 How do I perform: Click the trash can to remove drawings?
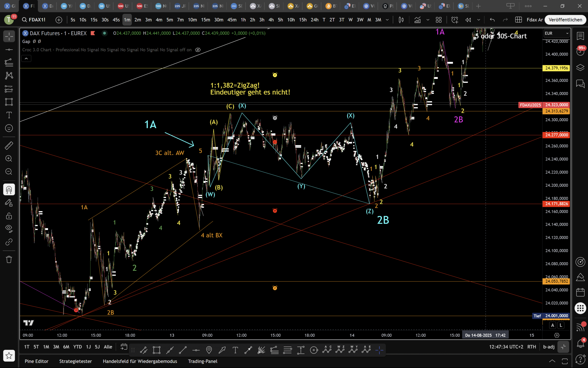point(9,259)
